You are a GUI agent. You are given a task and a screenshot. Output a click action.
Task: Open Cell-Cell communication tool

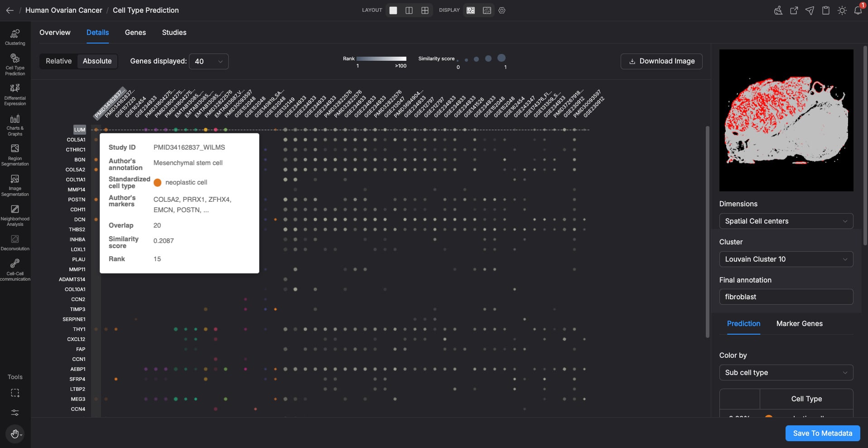click(x=15, y=270)
